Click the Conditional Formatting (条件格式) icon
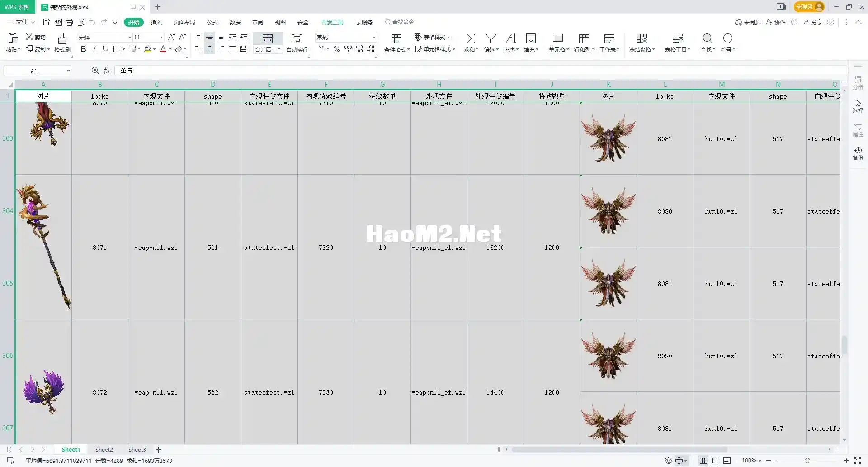Screen dimensions: 868x467 click(396, 38)
